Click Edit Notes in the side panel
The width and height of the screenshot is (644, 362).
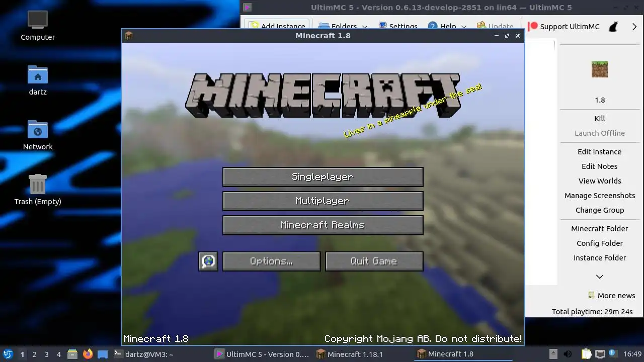point(600,166)
